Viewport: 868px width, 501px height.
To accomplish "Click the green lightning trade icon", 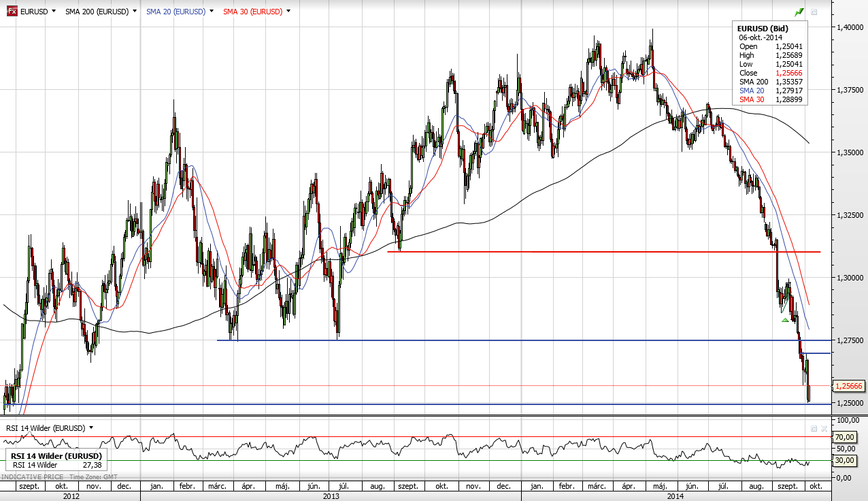I will coord(799,12).
